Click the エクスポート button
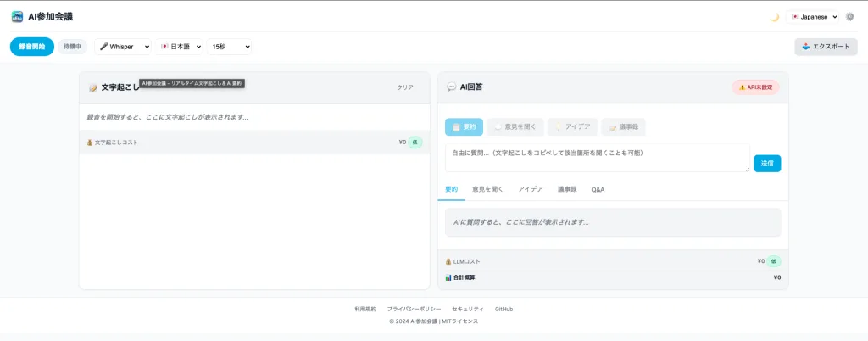The height and width of the screenshot is (341, 868). (x=825, y=47)
